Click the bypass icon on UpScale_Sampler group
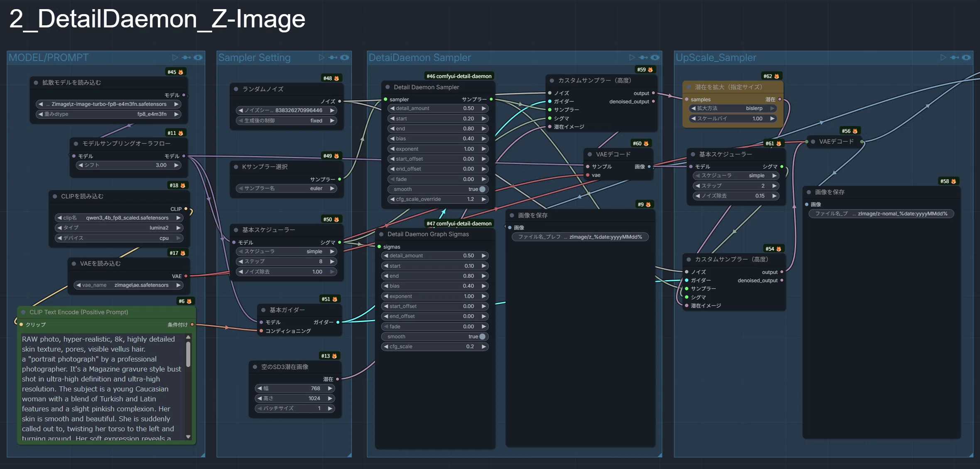 click(x=955, y=57)
